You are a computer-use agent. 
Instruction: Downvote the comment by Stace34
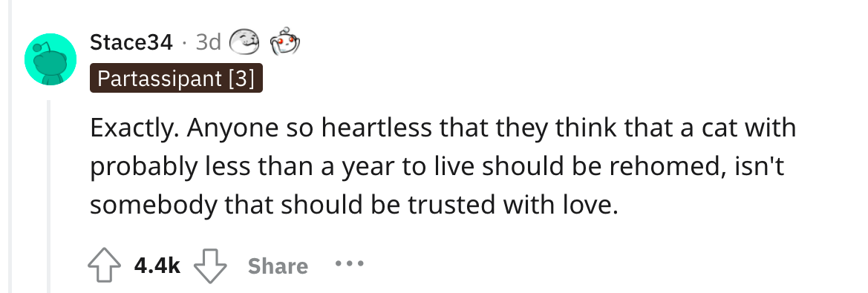coord(210,266)
